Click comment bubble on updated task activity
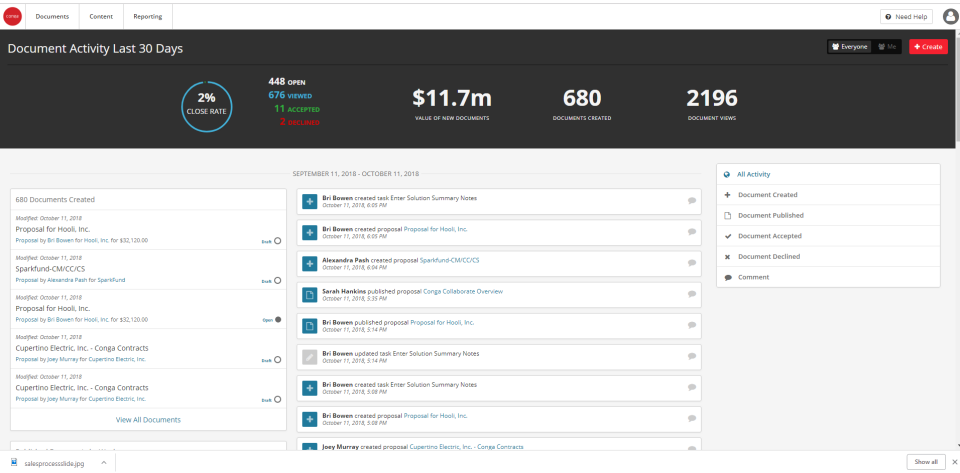The image size is (960, 473). click(x=692, y=356)
